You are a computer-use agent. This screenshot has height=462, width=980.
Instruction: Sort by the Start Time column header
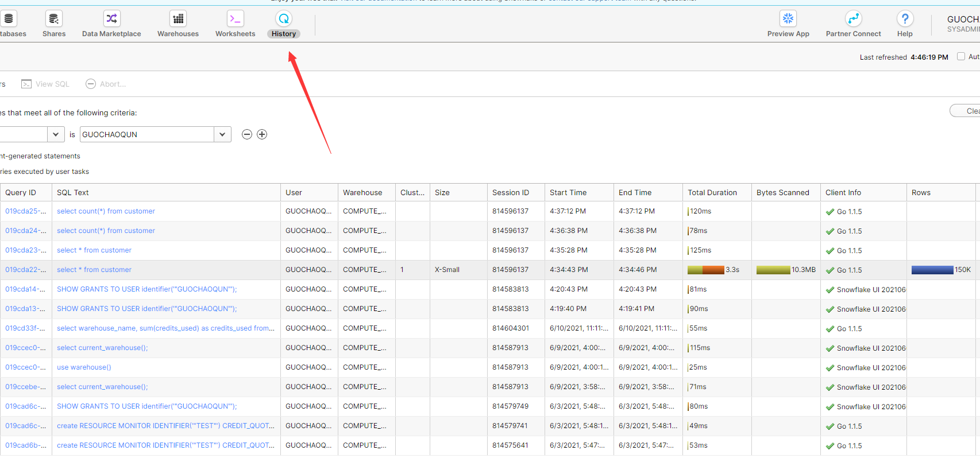click(x=579, y=192)
